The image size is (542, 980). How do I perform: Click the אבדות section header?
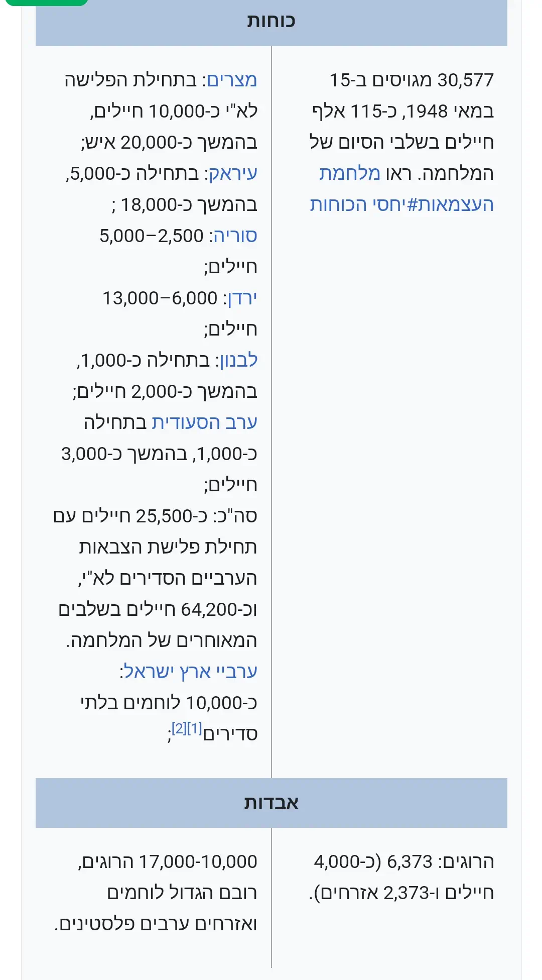[271, 803]
